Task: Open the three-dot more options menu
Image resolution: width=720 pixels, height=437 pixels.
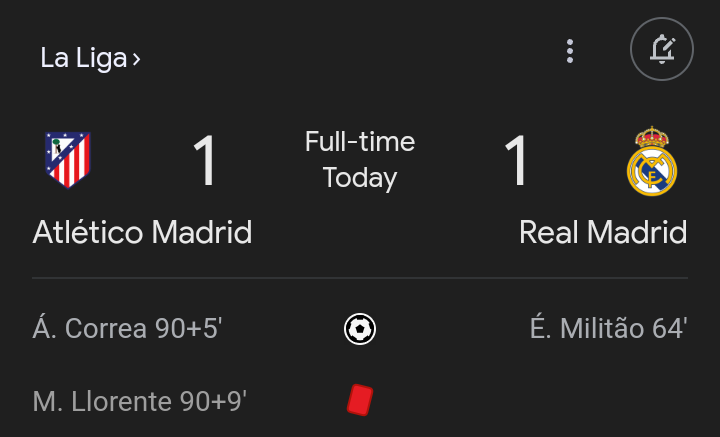Action: tap(570, 51)
